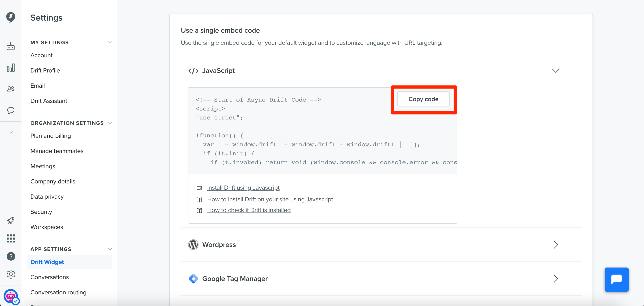Image resolution: width=644 pixels, height=306 pixels.
Task: Click the rocket launch icon
Action: (11, 220)
